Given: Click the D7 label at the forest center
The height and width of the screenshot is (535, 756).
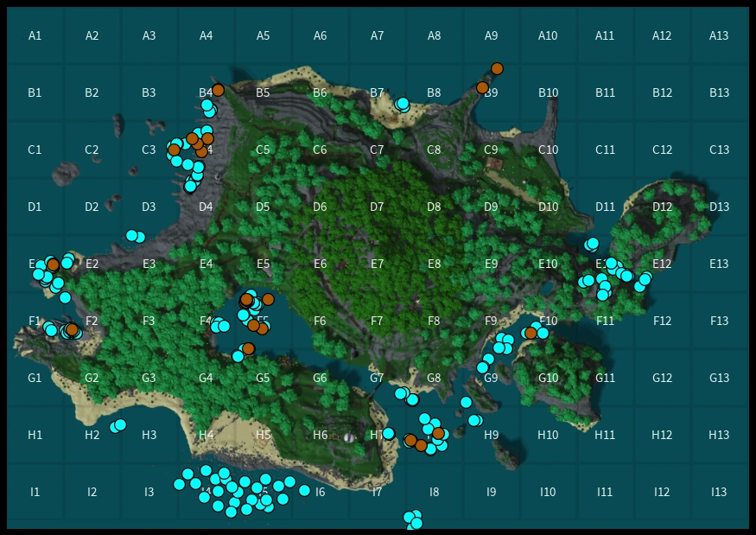Looking at the screenshot, I should click(377, 207).
